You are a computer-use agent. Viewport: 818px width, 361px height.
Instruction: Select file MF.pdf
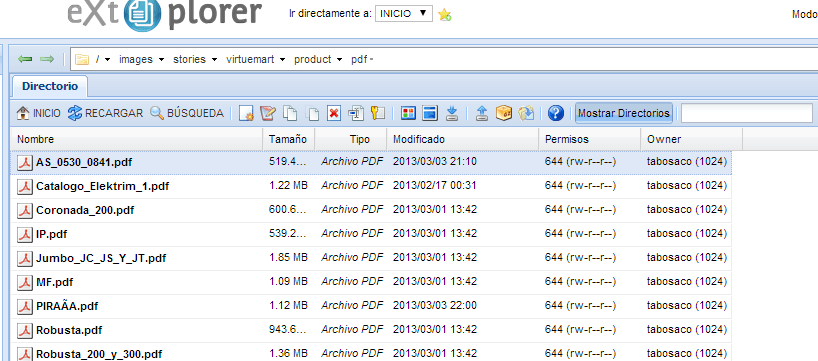click(x=55, y=283)
